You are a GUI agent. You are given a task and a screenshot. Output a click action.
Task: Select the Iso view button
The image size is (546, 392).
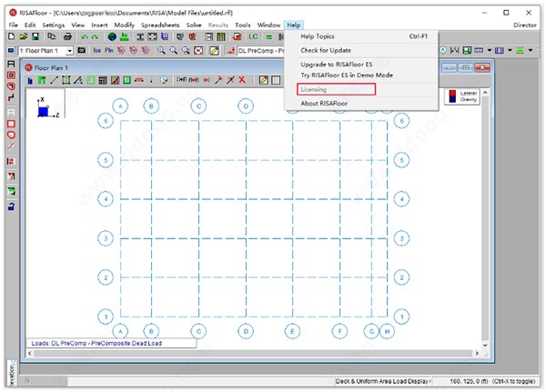[96, 51]
